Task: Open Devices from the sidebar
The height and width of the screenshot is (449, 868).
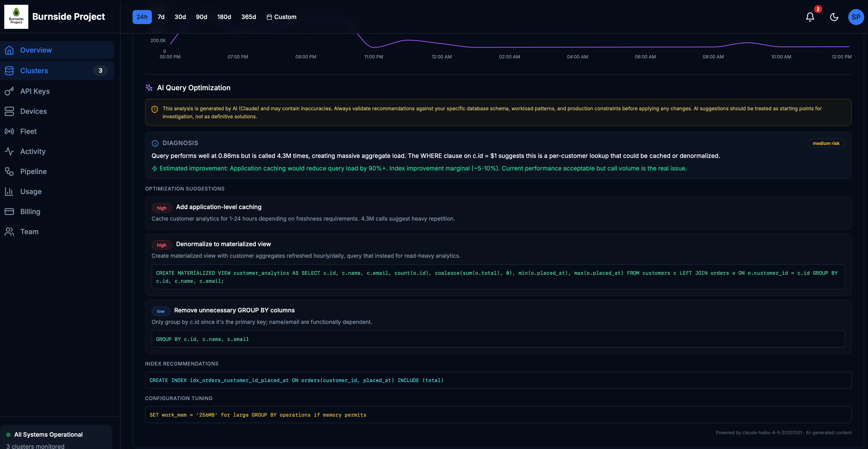Action: point(33,111)
